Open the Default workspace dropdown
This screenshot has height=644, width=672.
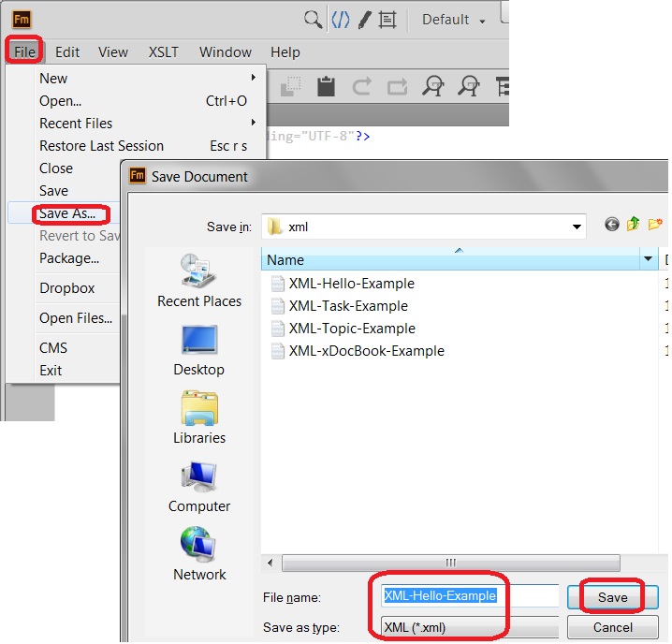coord(454,20)
